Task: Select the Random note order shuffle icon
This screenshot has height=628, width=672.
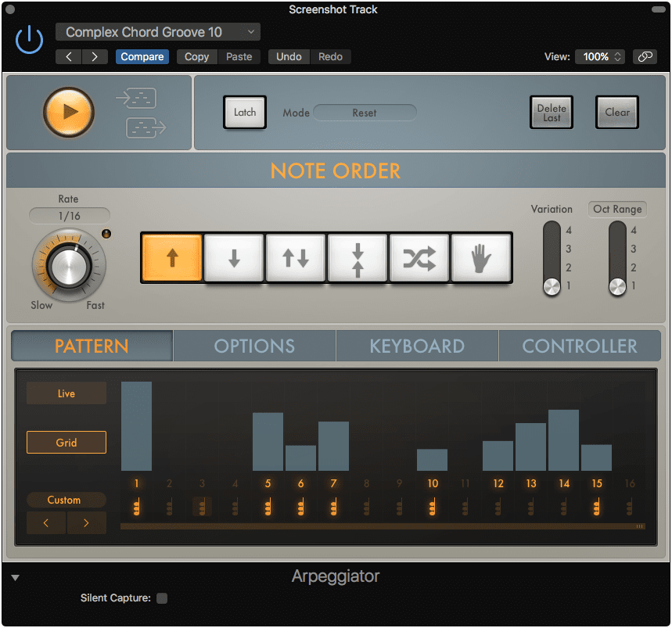Action: pyautogui.click(x=419, y=258)
